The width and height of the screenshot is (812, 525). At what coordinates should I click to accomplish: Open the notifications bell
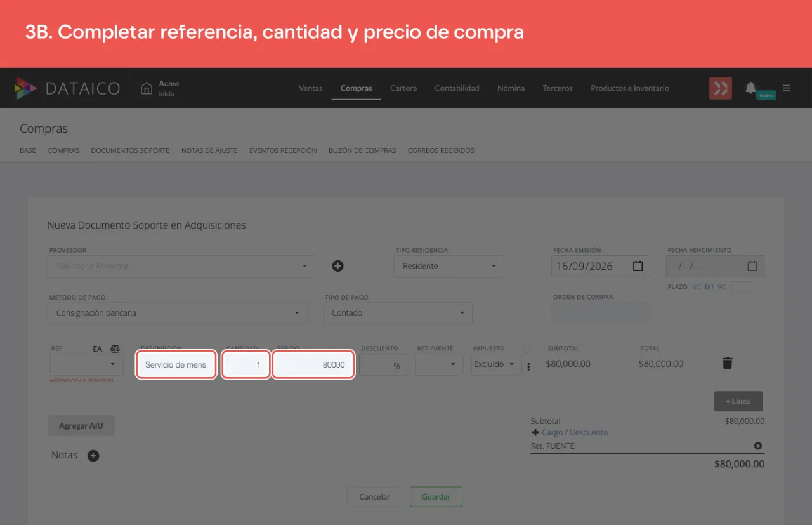[x=751, y=88]
